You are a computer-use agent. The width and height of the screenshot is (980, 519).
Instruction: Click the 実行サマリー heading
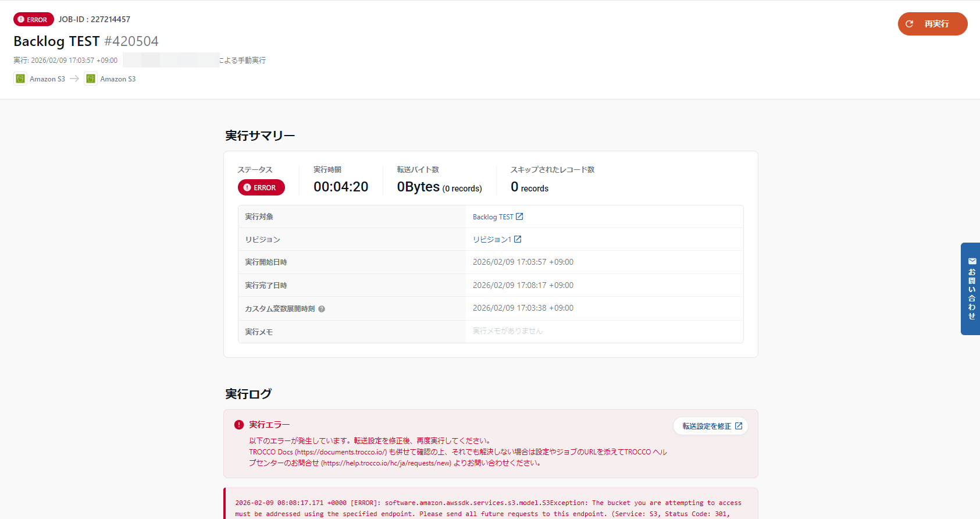tap(260, 136)
